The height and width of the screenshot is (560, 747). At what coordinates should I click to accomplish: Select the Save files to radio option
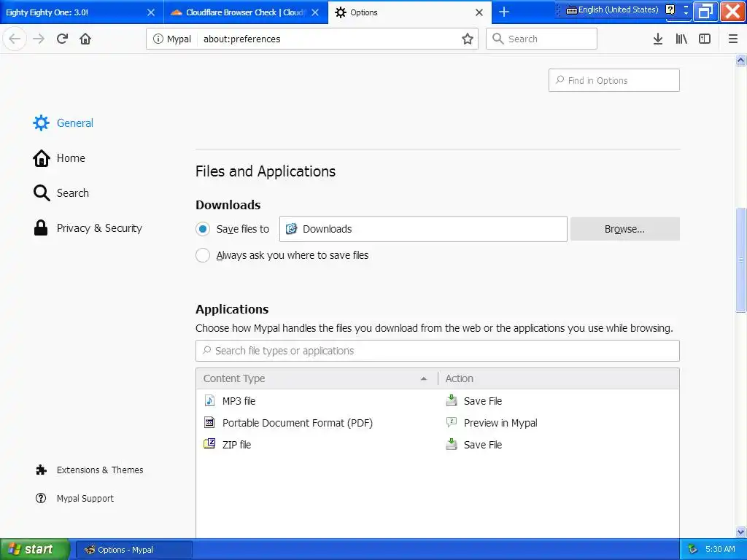click(x=203, y=229)
